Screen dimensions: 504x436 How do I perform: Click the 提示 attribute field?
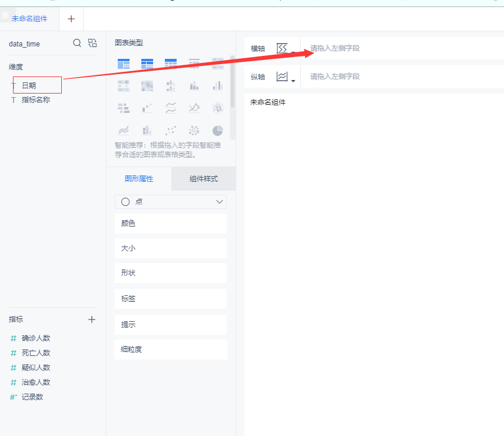pyautogui.click(x=171, y=325)
